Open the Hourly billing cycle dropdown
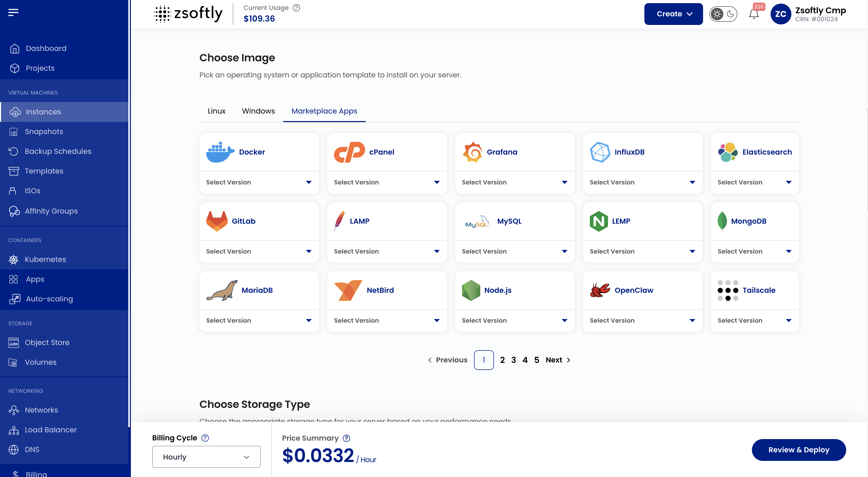 (x=206, y=457)
